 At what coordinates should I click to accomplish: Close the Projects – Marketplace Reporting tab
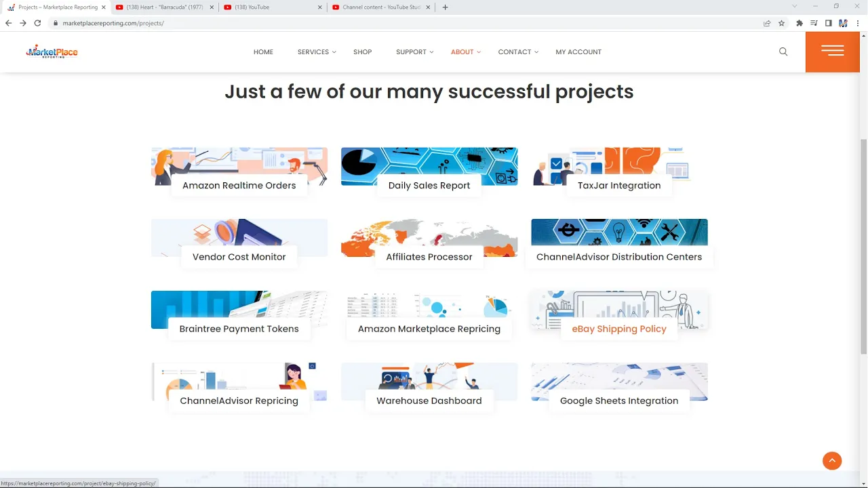pyautogui.click(x=104, y=7)
